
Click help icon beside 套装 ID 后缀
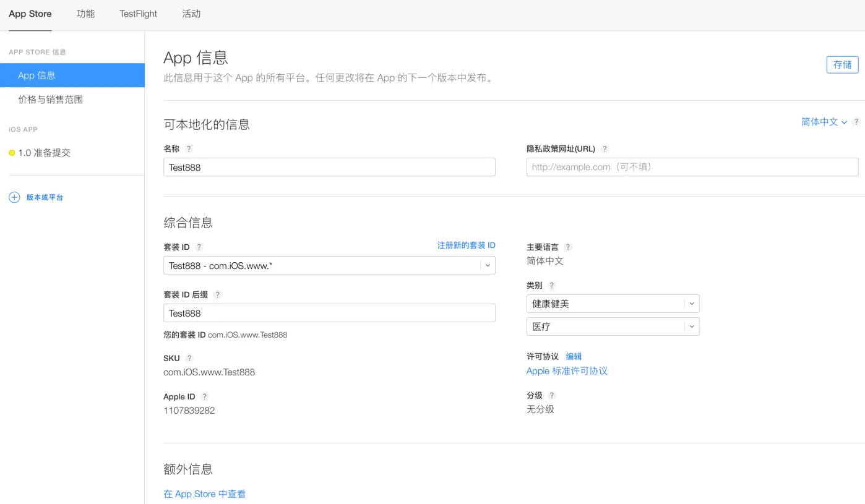[218, 295]
